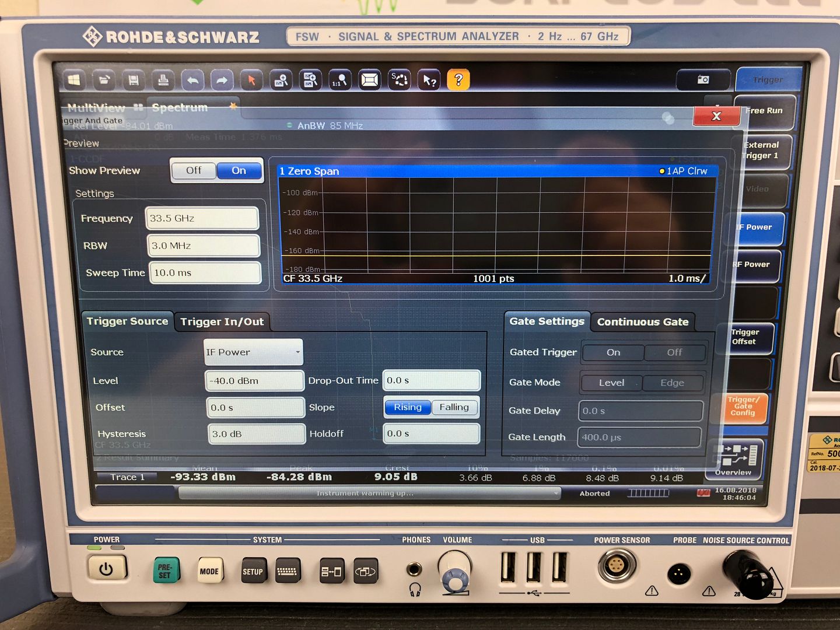Screen dimensions: 840x630
Task: Click the '1001 pts' label in the preview
Action: 494,278
